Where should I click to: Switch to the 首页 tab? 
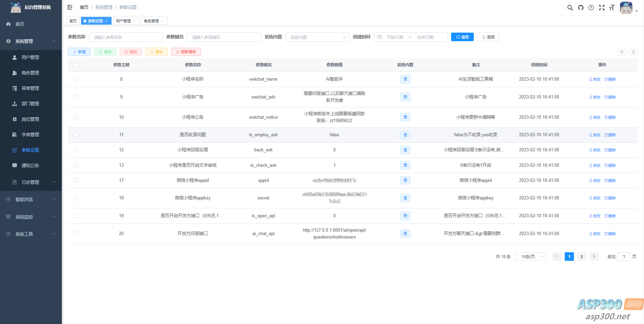pos(73,21)
